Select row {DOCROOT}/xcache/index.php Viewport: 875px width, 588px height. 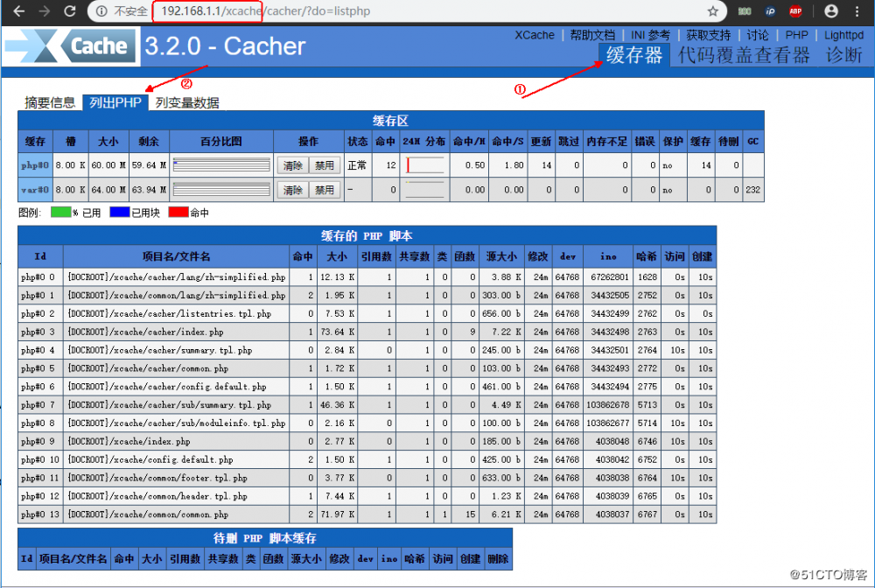367,441
